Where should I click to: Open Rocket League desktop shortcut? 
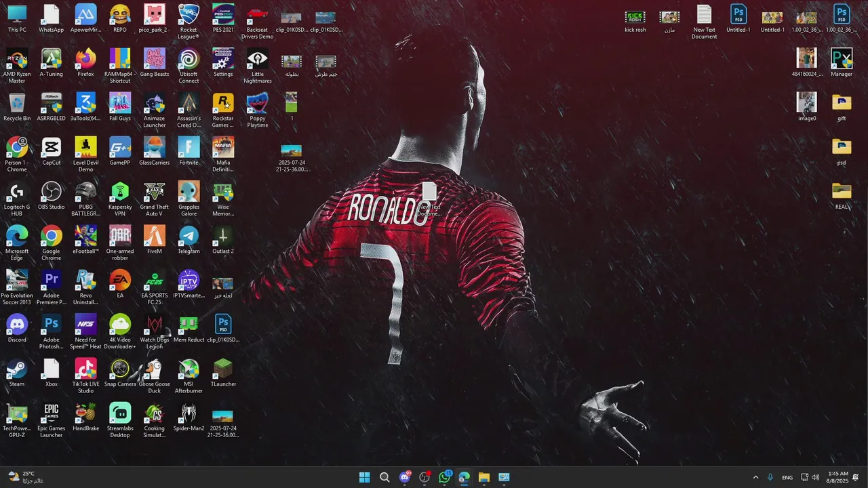[189, 22]
